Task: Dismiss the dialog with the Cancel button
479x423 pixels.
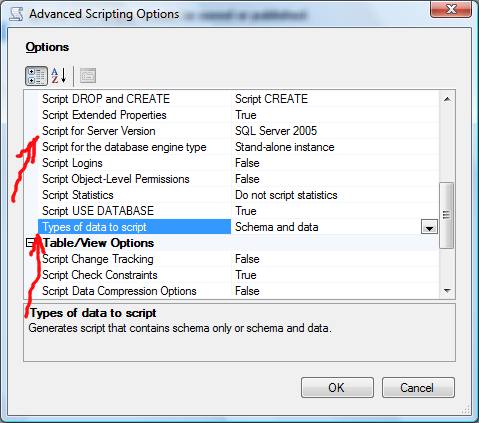Action: coord(418,387)
